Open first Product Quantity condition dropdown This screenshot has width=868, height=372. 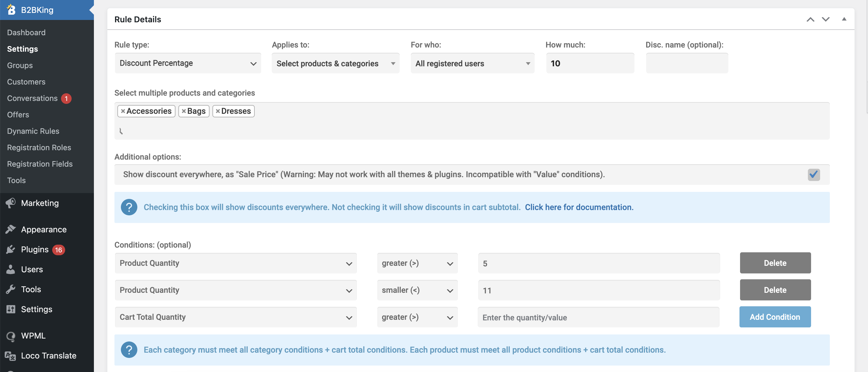pyautogui.click(x=236, y=263)
